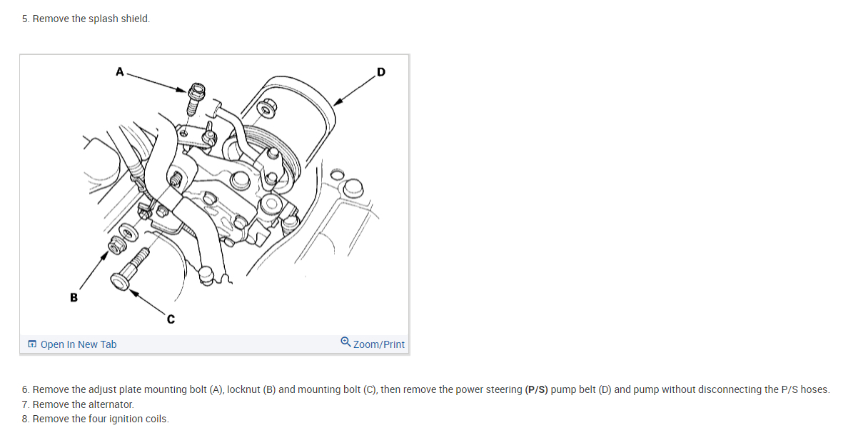The width and height of the screenshot is (868, 438).
Task: Click step 8 Remove the four ignition coils
Action: 96,419
